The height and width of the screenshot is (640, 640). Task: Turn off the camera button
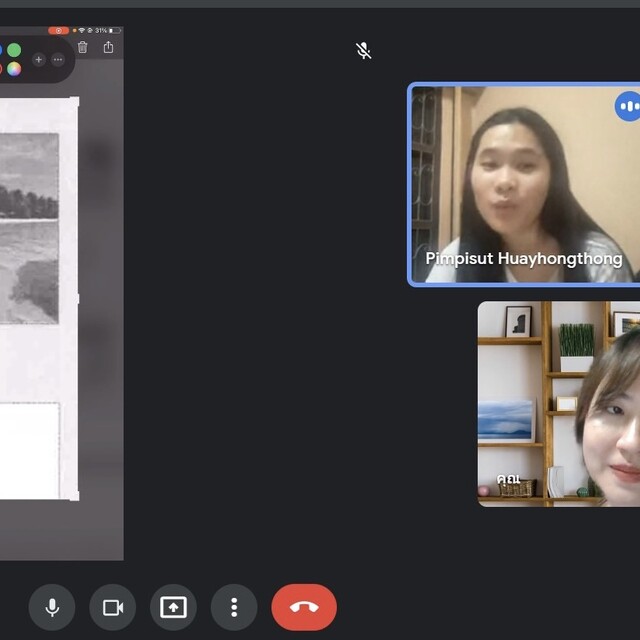(x=112, y=607)
